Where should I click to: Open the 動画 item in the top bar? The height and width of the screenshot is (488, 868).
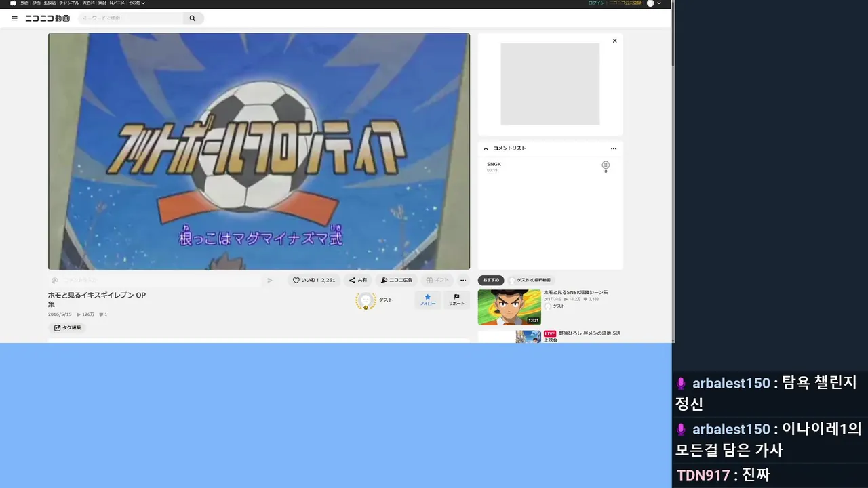(24, 3)
